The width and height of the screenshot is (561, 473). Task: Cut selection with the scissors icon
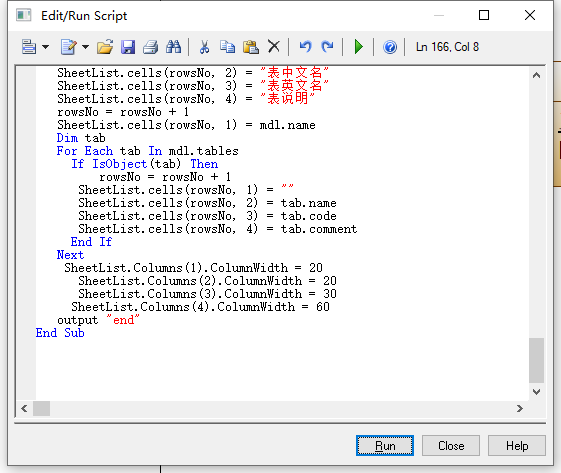tap(204, 47)
